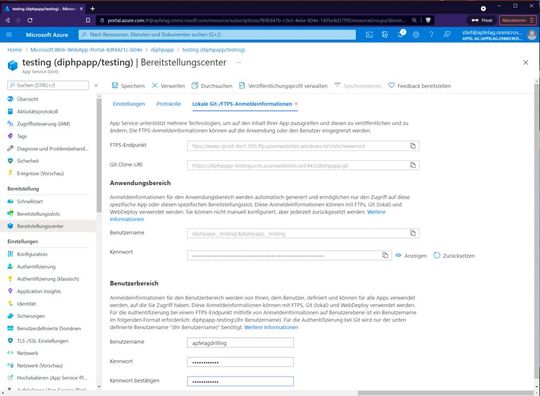The height and width of the screenshot is (396, 540).
Task: Click Verwerfen in the toolbar
Action: pos(168,86)
